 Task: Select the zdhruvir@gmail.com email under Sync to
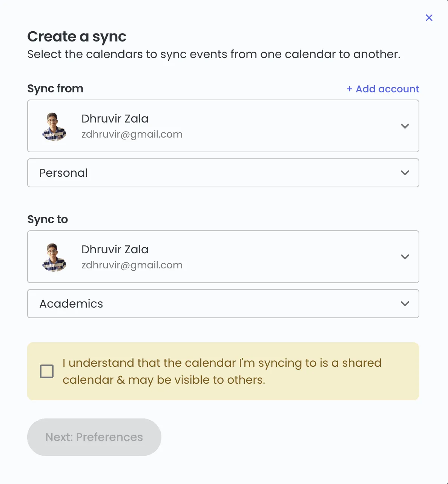[x=132, y=265]
